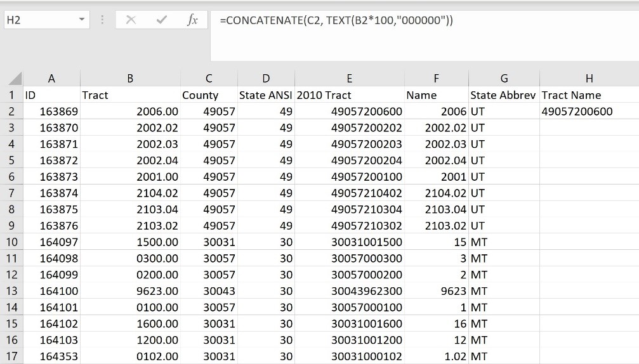639x364 pixels.
Task: Click the Enter checkmark in formula bar
Action: tap(161, 20)
